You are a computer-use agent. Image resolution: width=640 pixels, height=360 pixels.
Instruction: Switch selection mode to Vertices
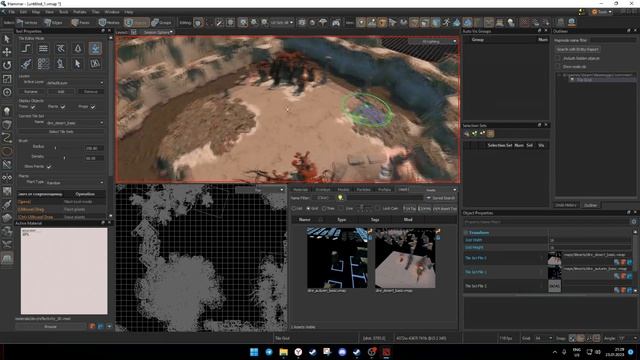tap(27, 22)
